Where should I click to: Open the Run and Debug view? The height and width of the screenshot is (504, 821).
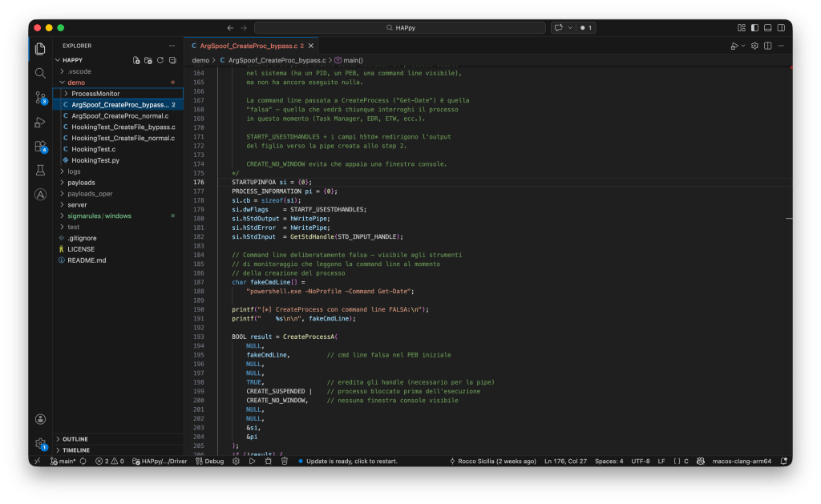pos(40,122)
